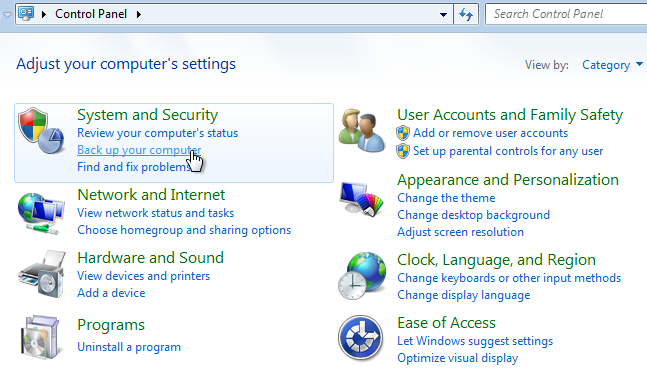Expand the address bar history dropdown arrow
This screenshot has height=385, width=647.
coord(443,14)
